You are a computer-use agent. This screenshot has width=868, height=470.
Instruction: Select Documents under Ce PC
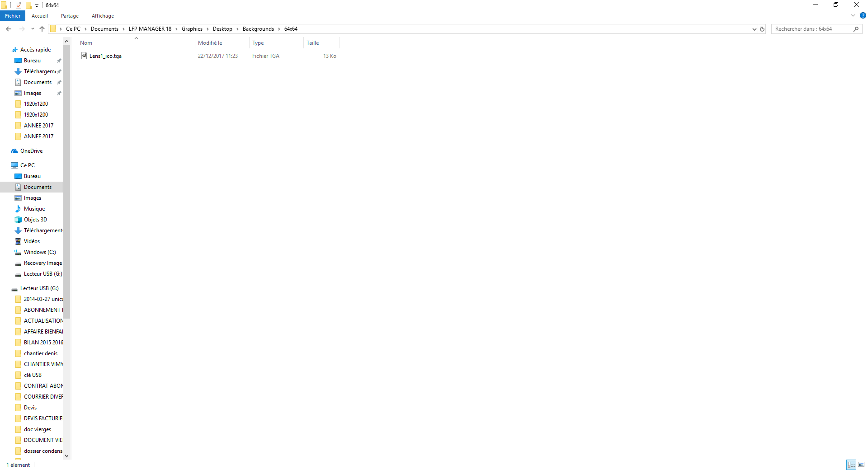coord(38,187)
